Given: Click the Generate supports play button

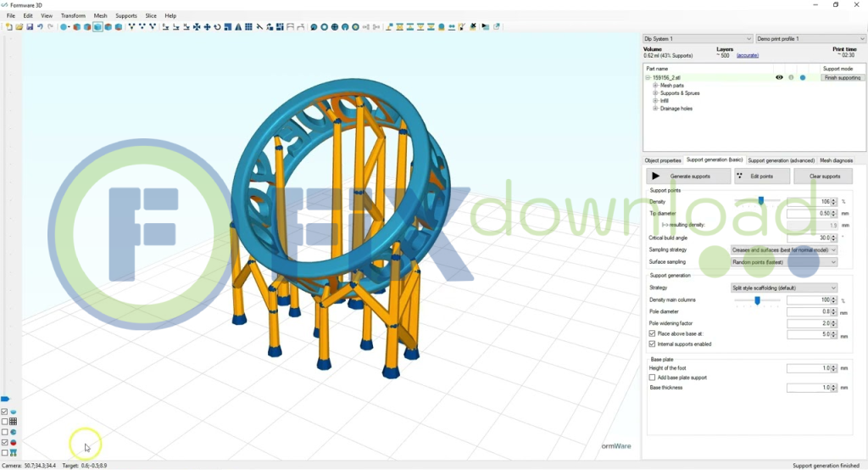Looking at the screenshot, I should click(688, 176).
